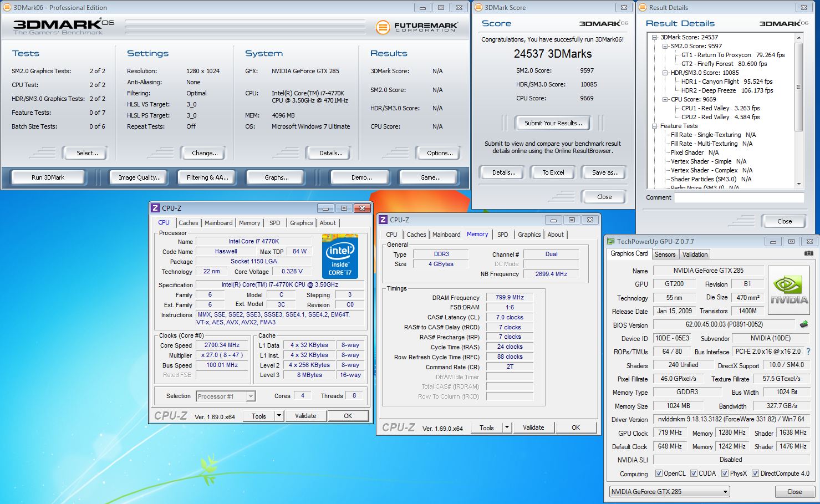Viewport: 820px width, 504px height.
Task: Click Result Details window title icon
Action: pos(643,8)
